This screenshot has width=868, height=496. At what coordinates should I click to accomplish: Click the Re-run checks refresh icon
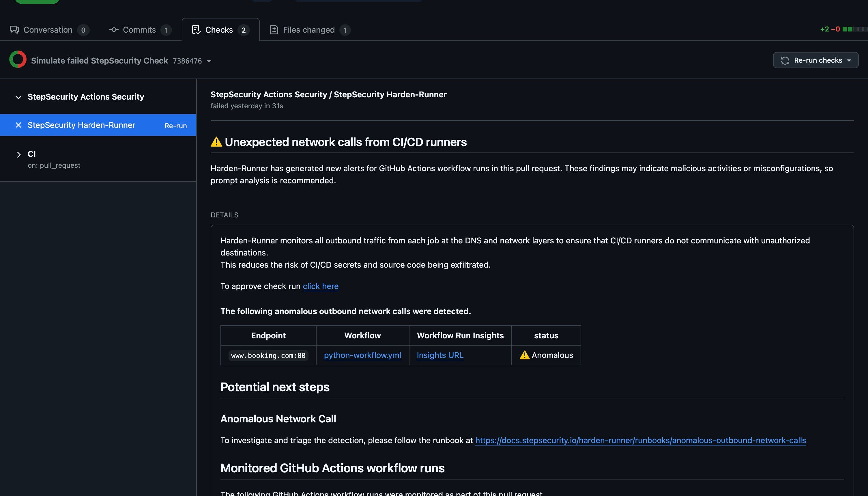click(785, 61)
